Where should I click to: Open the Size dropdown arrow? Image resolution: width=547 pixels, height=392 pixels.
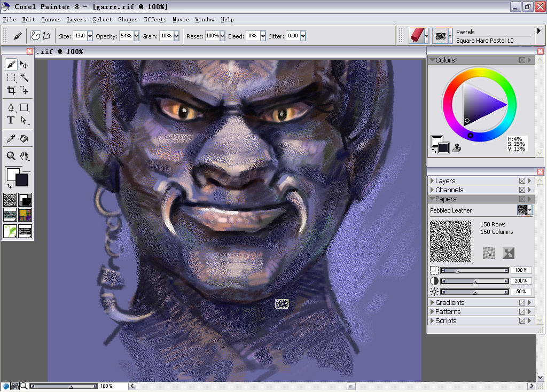tap(90, 36)
